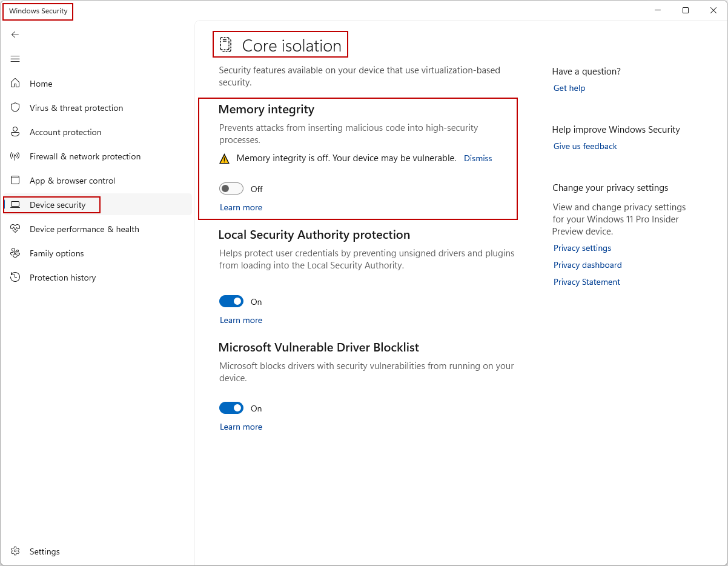This screenshot has width=728, height=566.
Task: Open Privacy Statement link
Action: [x=587, y=282]
